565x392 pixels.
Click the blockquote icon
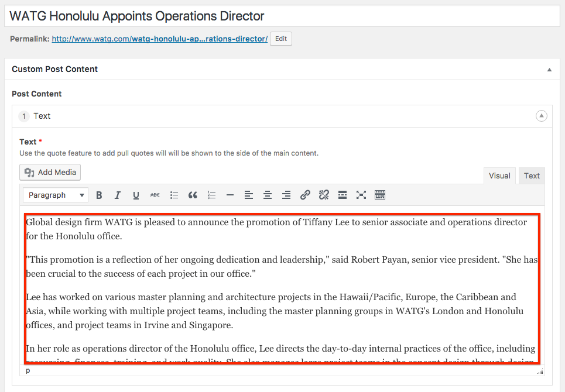tap(193, 195)
